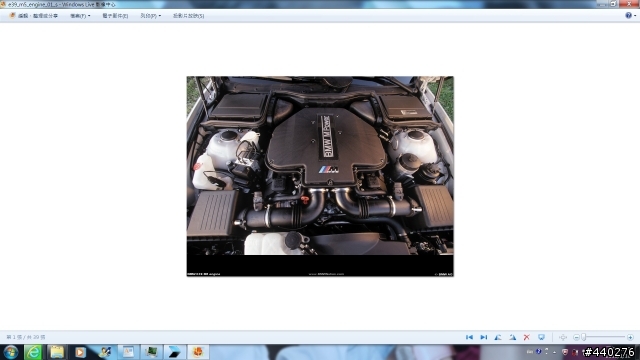Image resolution: width=640 pixels, height=360 pixels.
Task: Delete the photo with the red X
Action: click(x=527, y=337)
